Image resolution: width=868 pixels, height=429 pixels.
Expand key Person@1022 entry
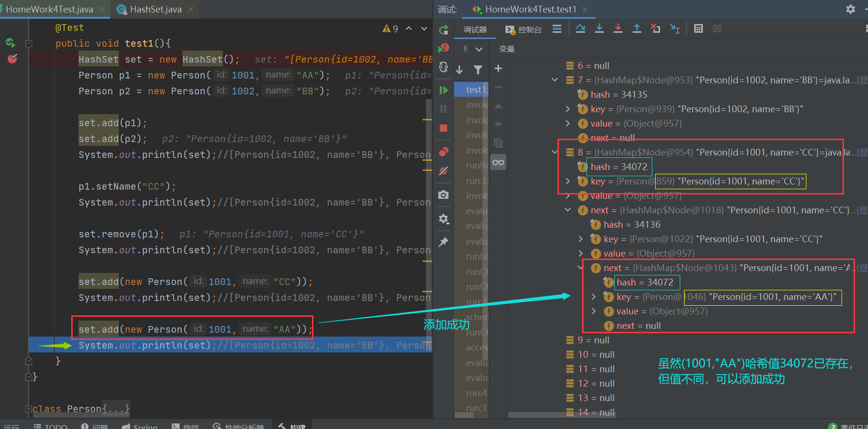click(x=581, y=239)
